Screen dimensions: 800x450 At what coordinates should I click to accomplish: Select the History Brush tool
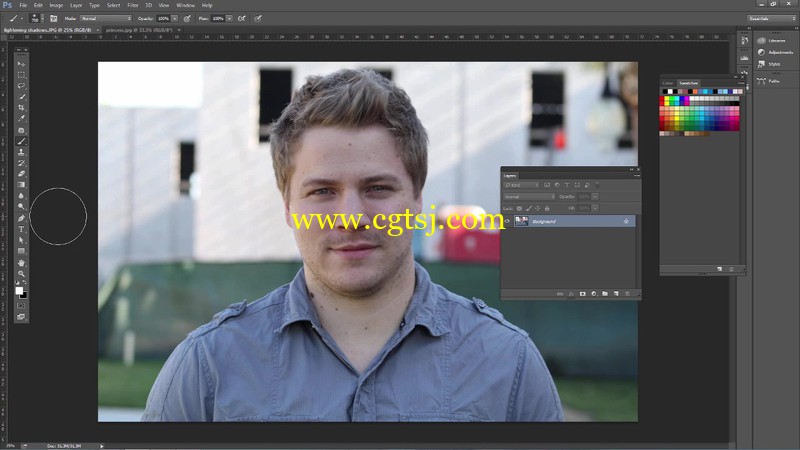(21, 163)
